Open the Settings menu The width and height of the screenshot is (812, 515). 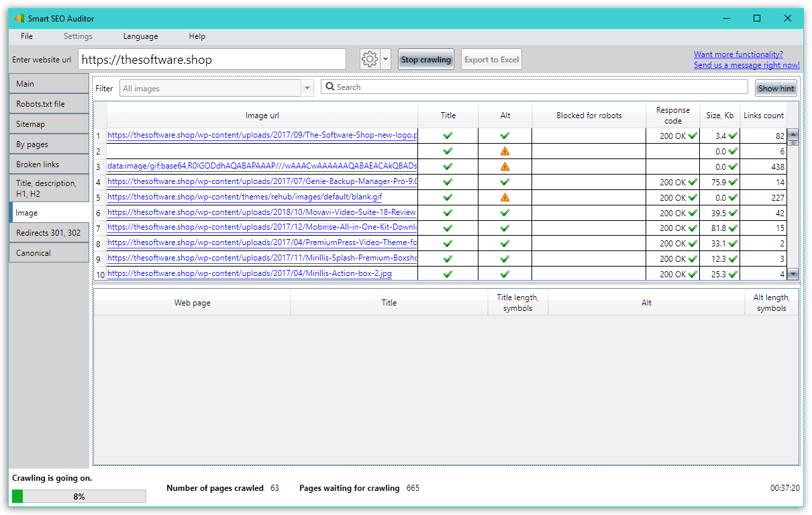77,36
